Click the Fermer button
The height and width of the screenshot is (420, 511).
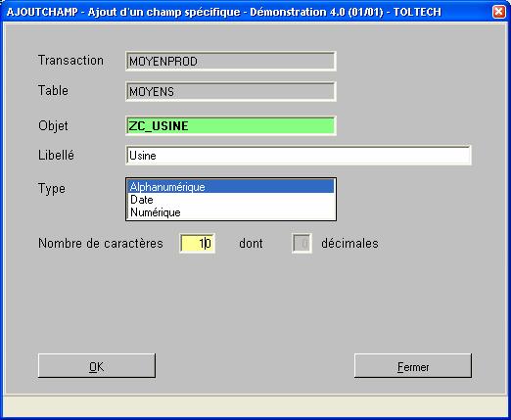pyautogui.click(x=413, y=366)
